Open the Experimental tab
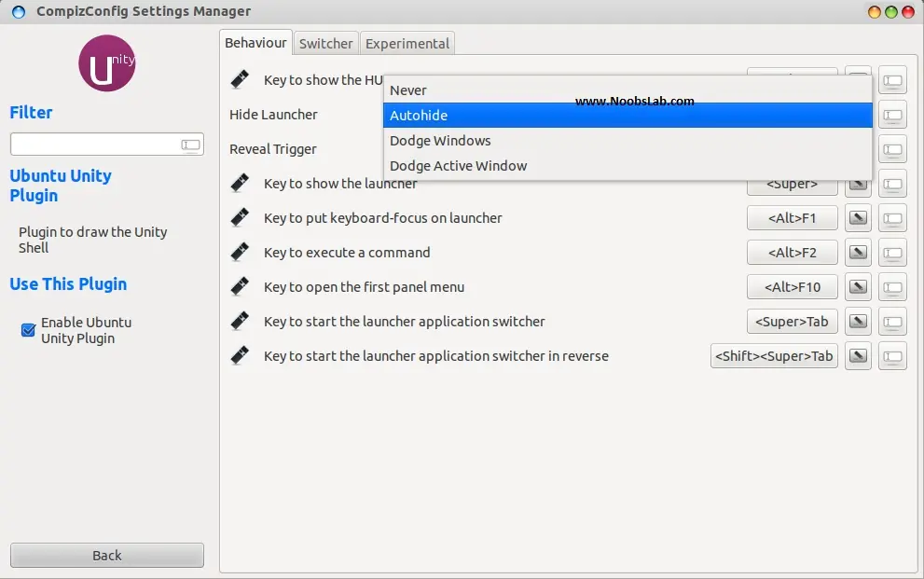The width and height of the screenshot is (924, 579). point(407,44)
